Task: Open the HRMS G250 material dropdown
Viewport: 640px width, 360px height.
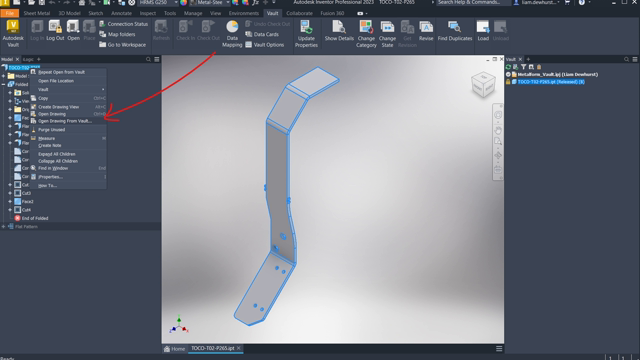Action: click(x=176, y=2)
